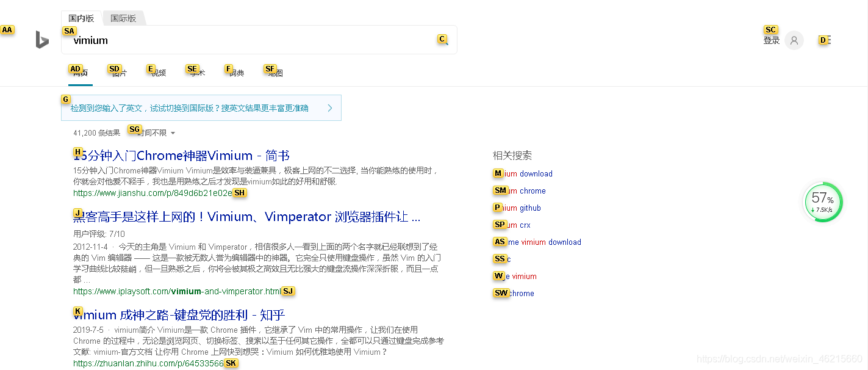The image size is (868, 370).
Task: Select the 图片 search tab
Action: 119,73
